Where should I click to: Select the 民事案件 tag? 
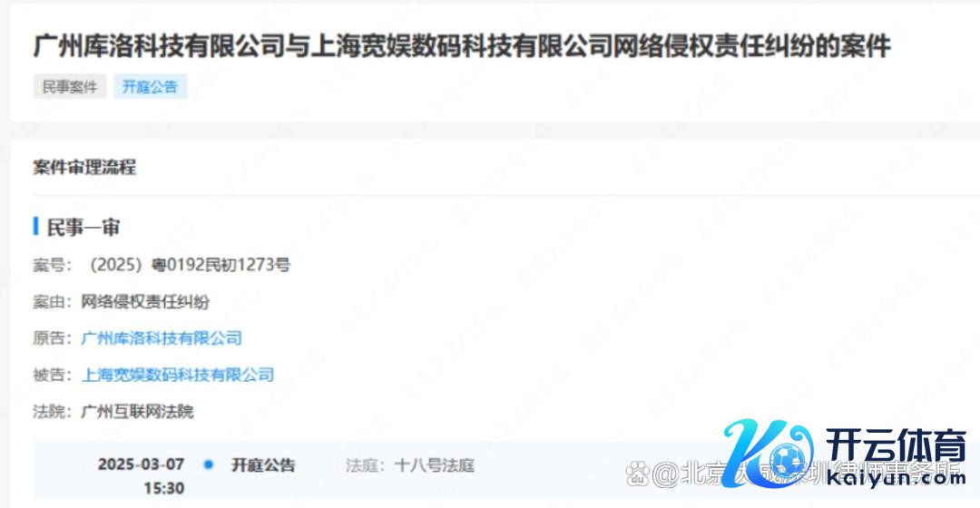tap(70, 86)
